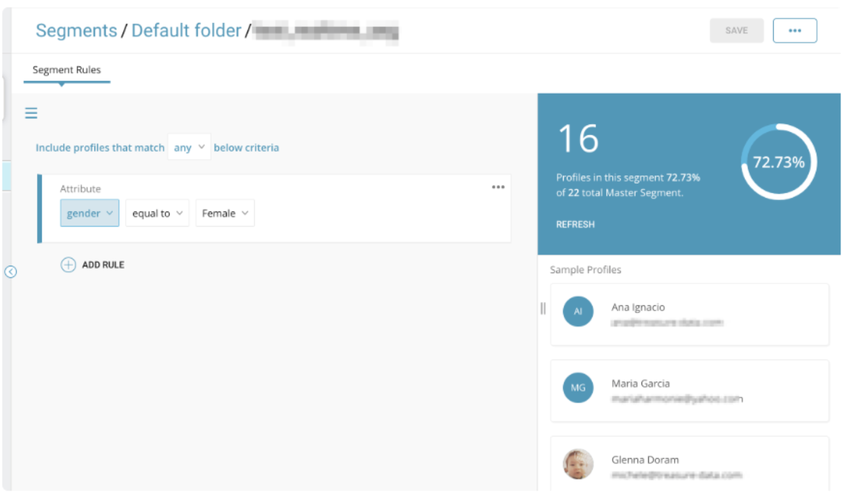Click the left collapse arrow circle icon
The width and height of the screenshot is (843, 504).
10,272
